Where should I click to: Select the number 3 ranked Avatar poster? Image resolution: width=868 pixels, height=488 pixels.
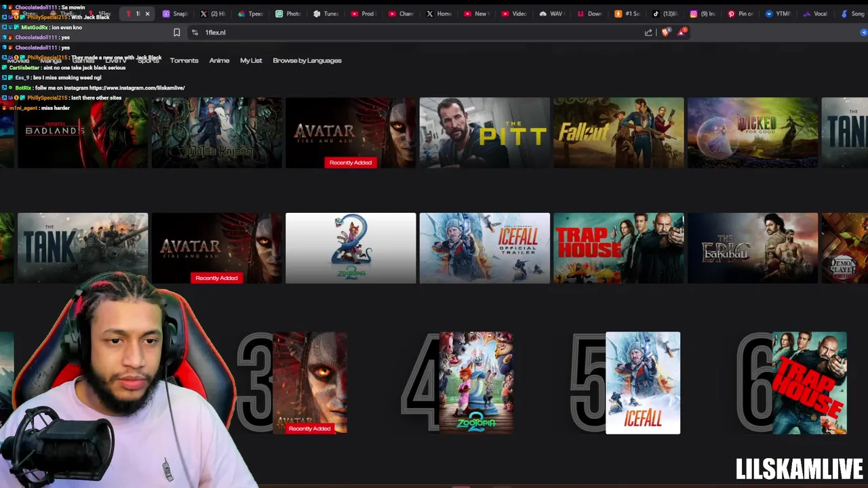click(310, 383)
